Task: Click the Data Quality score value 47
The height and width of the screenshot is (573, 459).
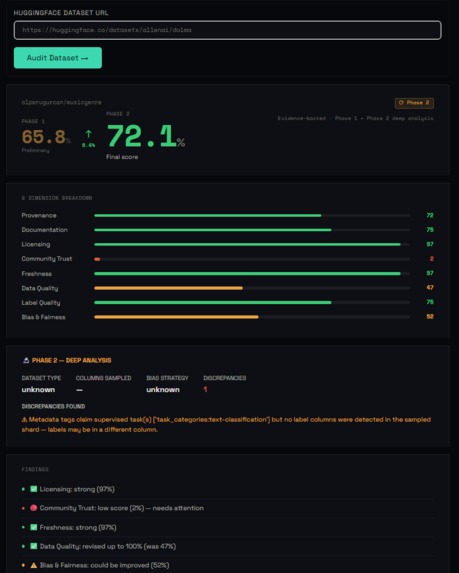Action: coord(430,288)
